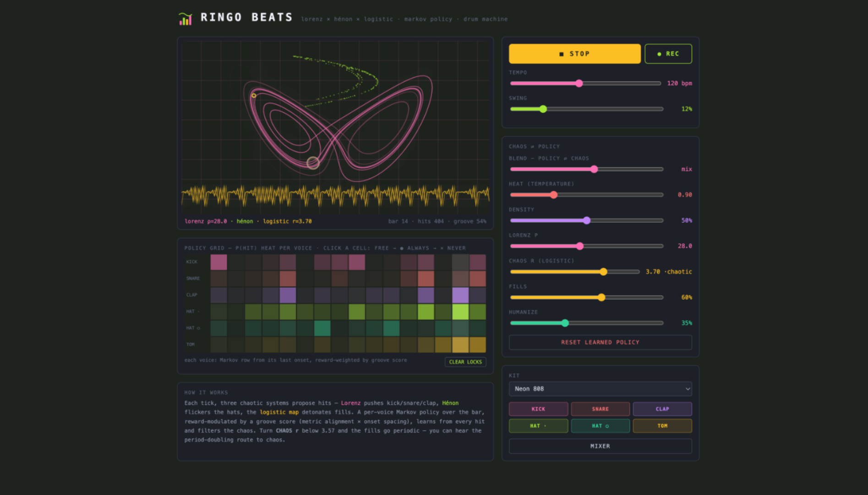Image resolution: width=868 pixels, height=495 pixels.
Task: Click the Swing slider handle
Action: [543, 109]
